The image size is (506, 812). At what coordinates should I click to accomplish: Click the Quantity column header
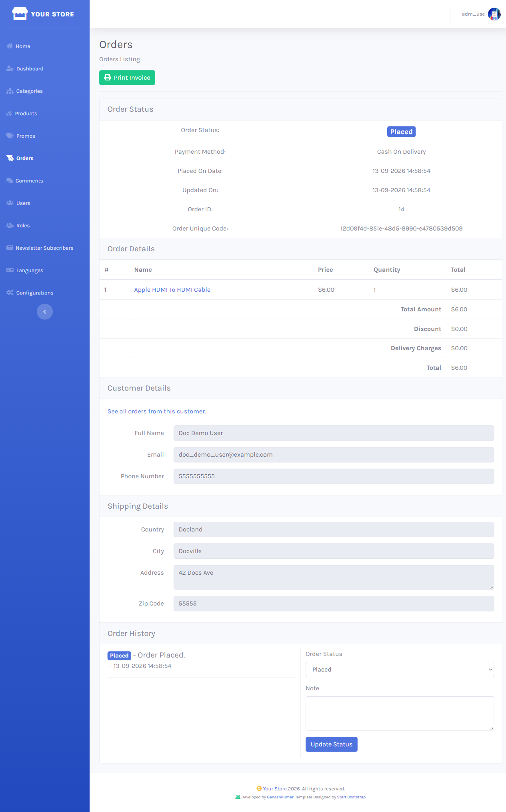point(387,270)
